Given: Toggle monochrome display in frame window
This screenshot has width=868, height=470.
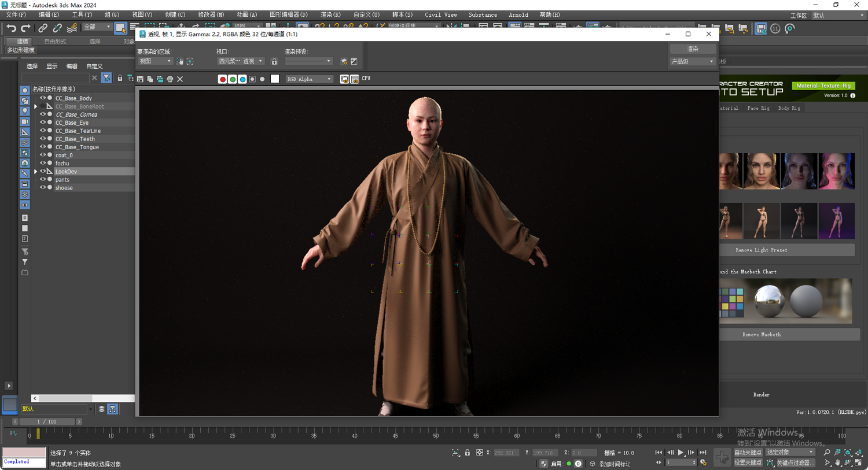Looking at the screenshot, I should pos(262,79).
